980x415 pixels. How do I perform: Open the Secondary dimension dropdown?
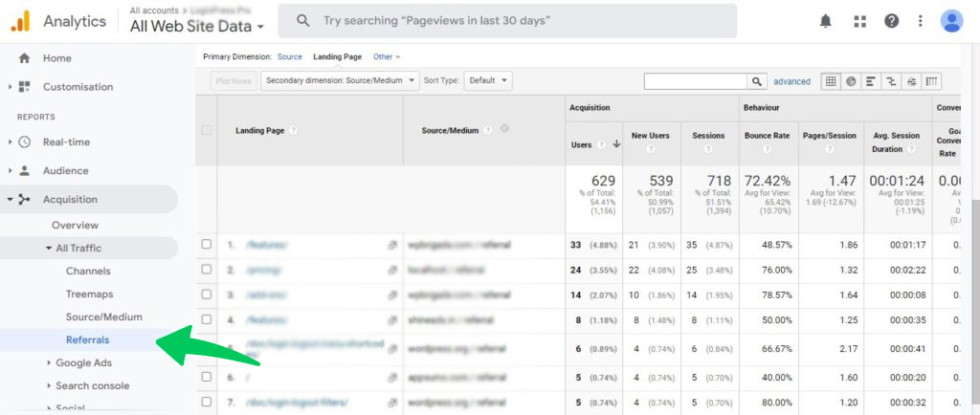pyautogui.click(x=341, y=81)
